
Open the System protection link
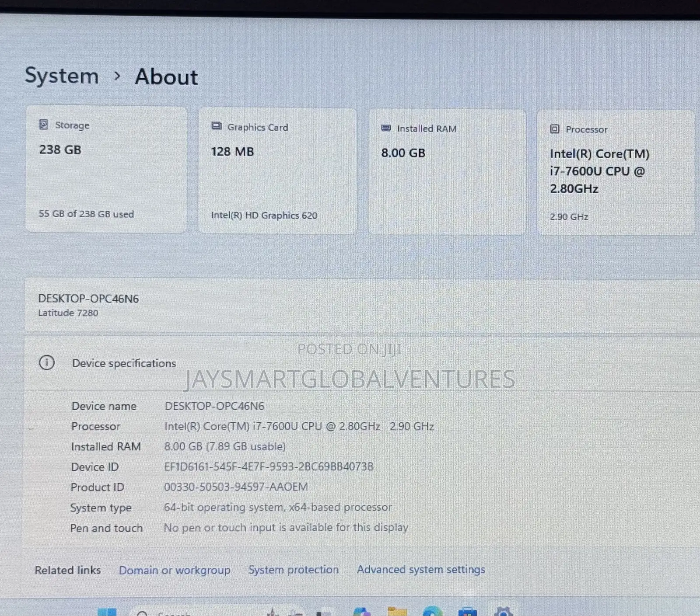(x=294, y=570)
